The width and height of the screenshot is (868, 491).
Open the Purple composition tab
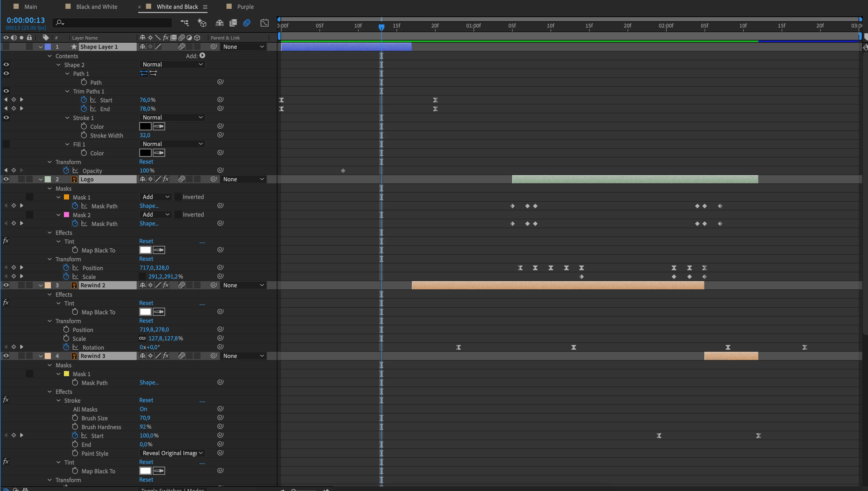click(245, 7)
